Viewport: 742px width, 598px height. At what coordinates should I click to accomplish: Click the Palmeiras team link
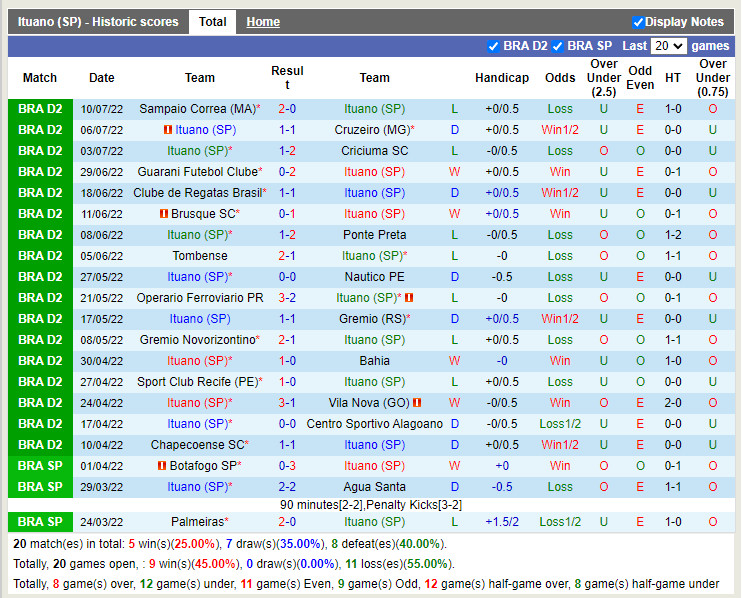[197, 522]
